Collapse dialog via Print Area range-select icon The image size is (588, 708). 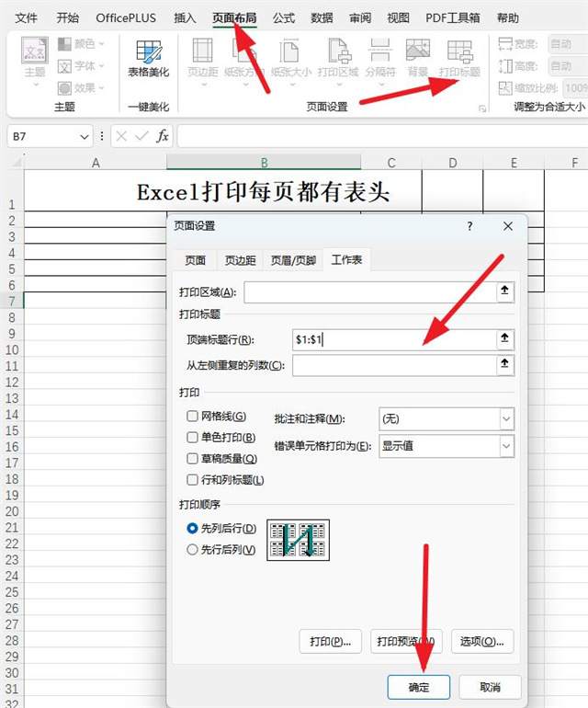click(x=504, y=291)
